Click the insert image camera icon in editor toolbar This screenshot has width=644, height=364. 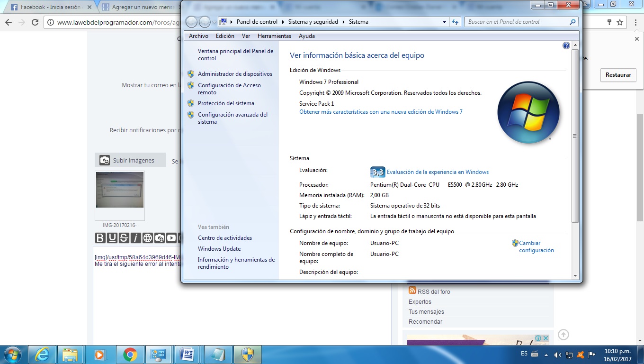pyautogui.click(x=160, y=238)
